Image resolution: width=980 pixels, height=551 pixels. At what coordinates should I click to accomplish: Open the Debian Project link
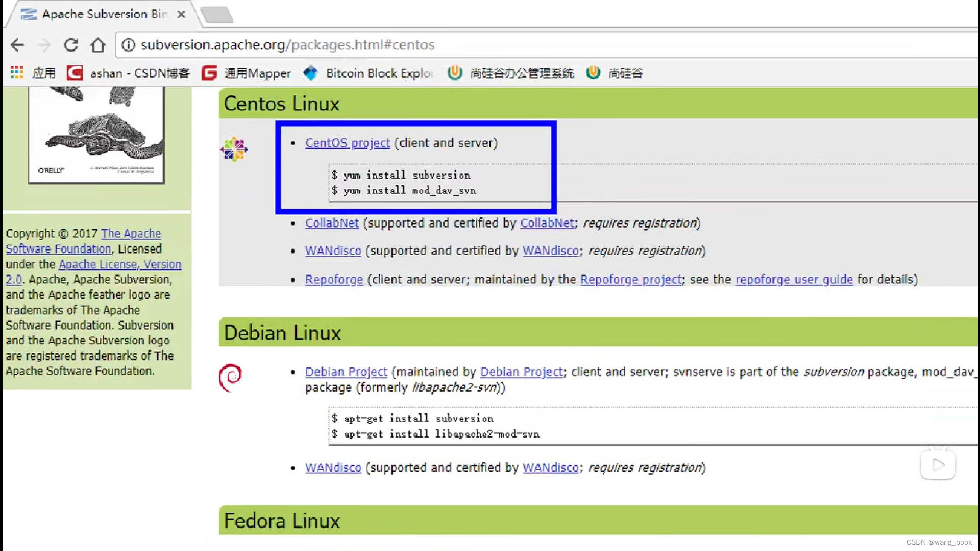click(x=346, y=372)
